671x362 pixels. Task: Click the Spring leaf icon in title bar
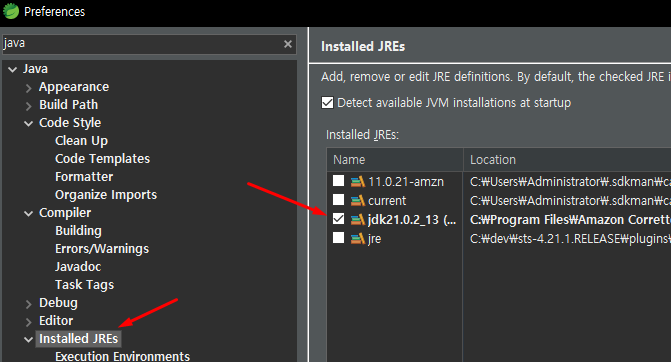11,11
